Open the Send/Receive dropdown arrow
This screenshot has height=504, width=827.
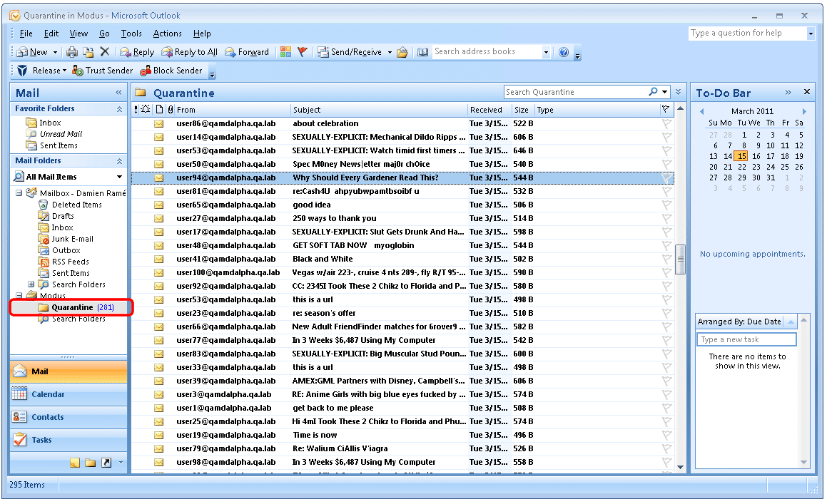pos(390,52)
